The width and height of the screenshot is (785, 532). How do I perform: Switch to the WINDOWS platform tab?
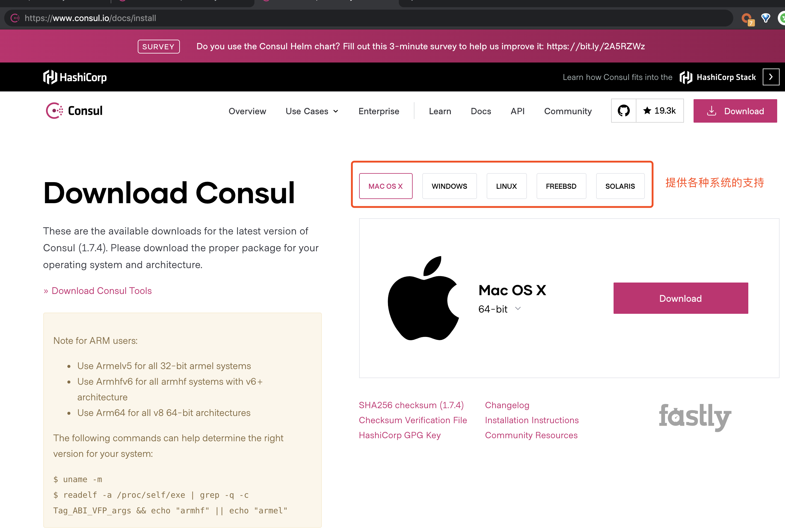tap(449, 186)
